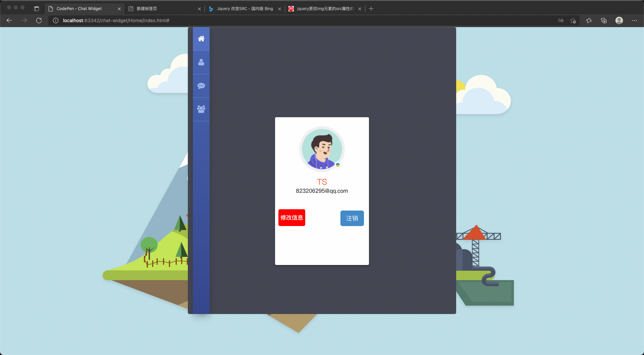Click the TS profile avatar picture

click(322, 149)
